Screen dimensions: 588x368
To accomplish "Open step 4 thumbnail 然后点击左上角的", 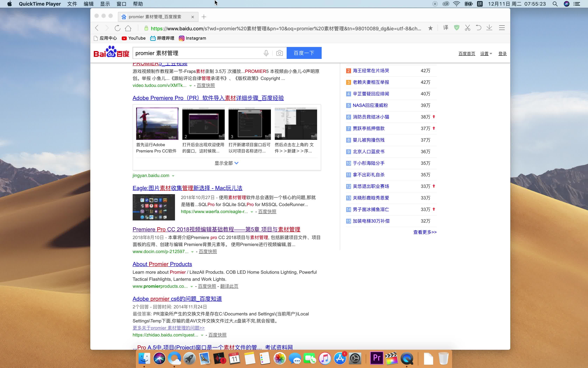I will [296, 124].
